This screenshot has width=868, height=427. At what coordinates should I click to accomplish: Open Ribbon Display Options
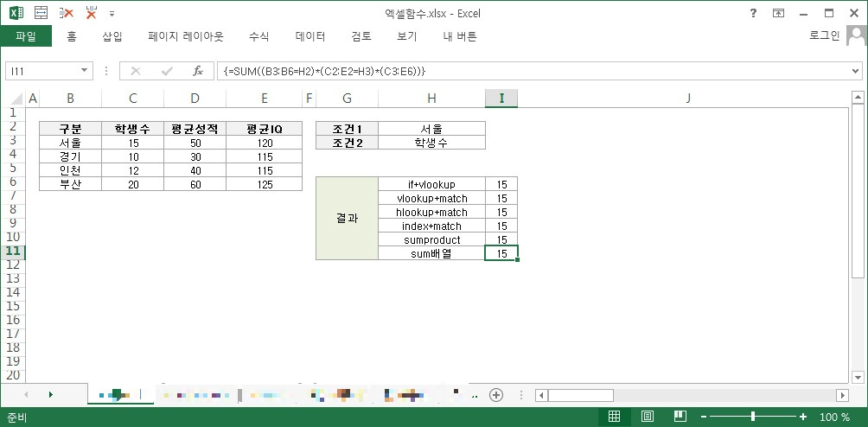778,13
